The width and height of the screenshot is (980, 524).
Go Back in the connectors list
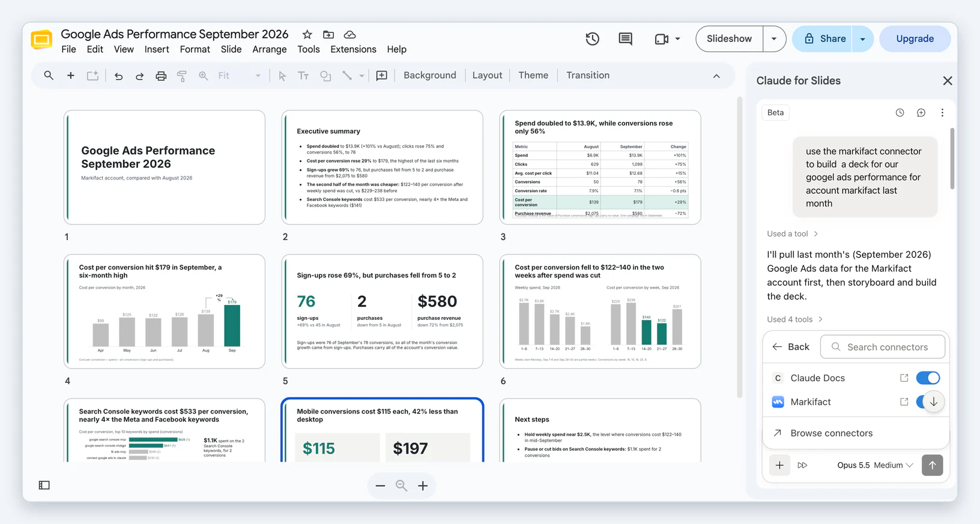(791, 347)
